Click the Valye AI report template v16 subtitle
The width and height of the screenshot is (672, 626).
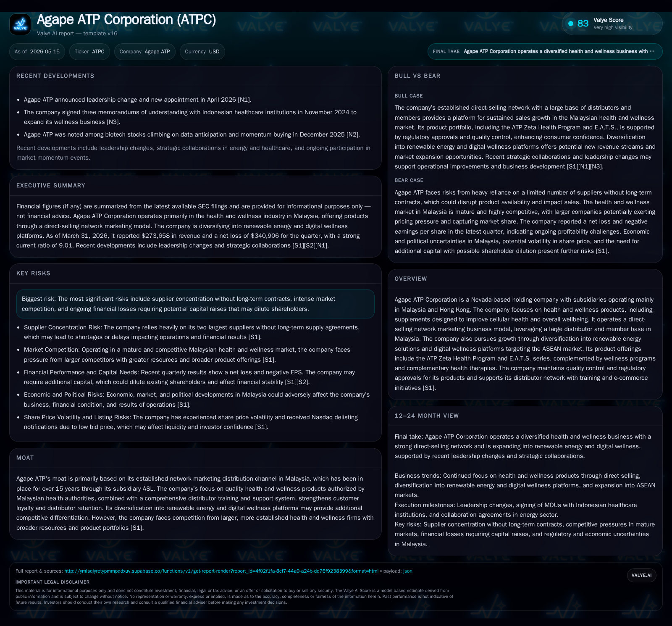point(77,34)
